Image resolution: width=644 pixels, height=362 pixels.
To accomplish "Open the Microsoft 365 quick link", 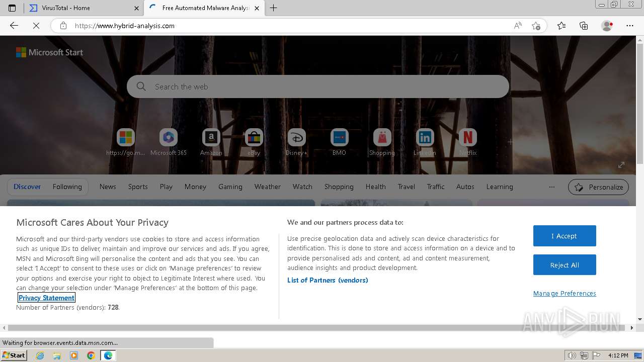I will click(x=169, y=142).
